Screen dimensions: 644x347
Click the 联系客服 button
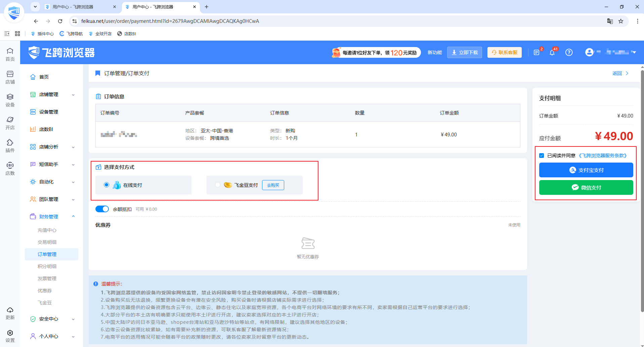pyautogui.click(x=504, y=52)
